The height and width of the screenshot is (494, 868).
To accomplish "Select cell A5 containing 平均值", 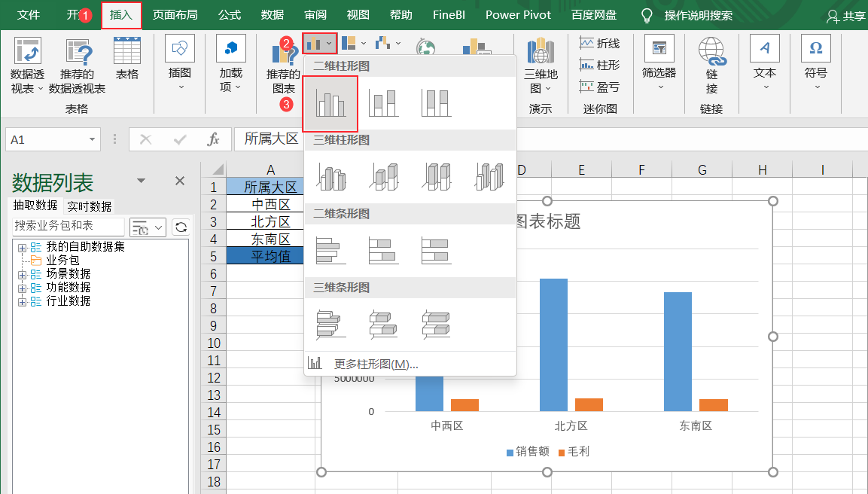I will (x=271, y=256).
